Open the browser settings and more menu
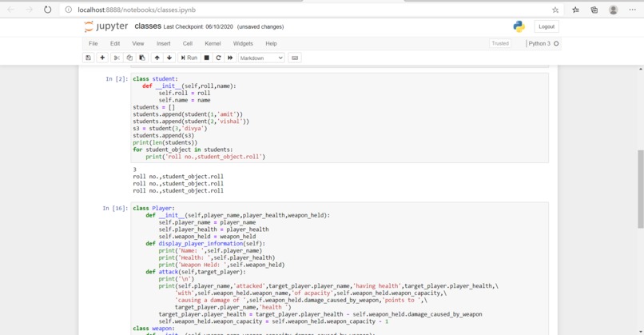The image size is (644, 335). [x=633, y=10]
